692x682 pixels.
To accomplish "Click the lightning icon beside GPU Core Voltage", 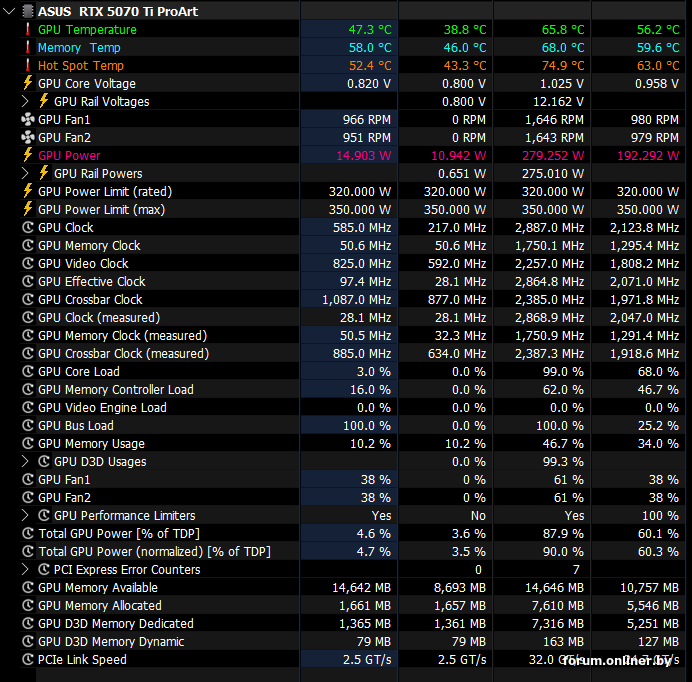I will click(x=28, y=83).
